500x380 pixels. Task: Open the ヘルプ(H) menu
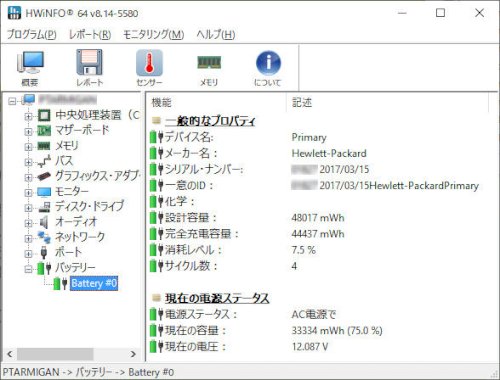click(216, 34)
